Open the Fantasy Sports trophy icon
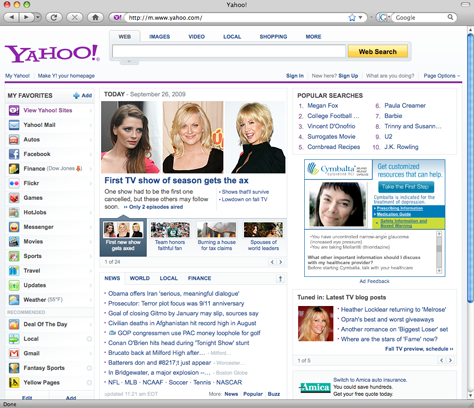 14,368
